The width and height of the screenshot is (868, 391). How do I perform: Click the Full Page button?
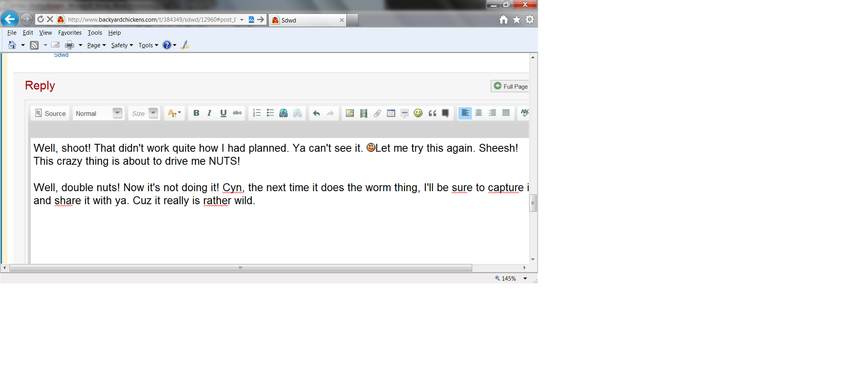pyautogui.click(x=510, y=86)
